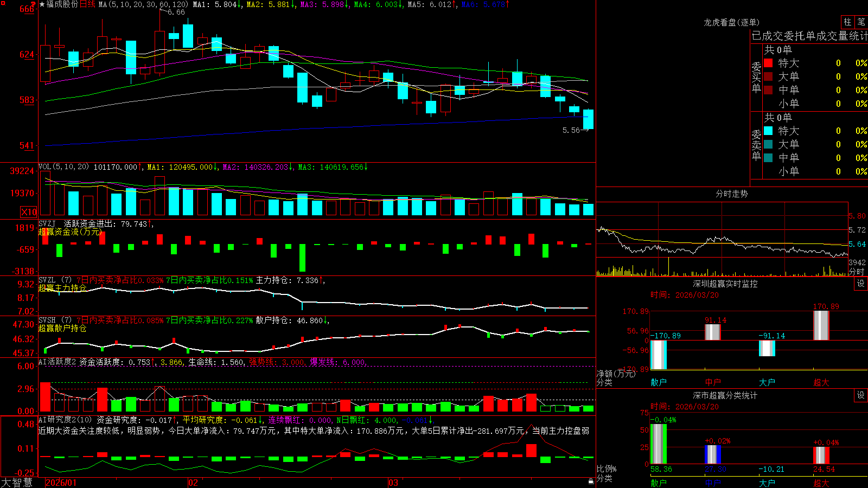Click the MA2: 5.881 value
Image resolution: width=868 pixels, height=488 pixels.
(271, 4)
